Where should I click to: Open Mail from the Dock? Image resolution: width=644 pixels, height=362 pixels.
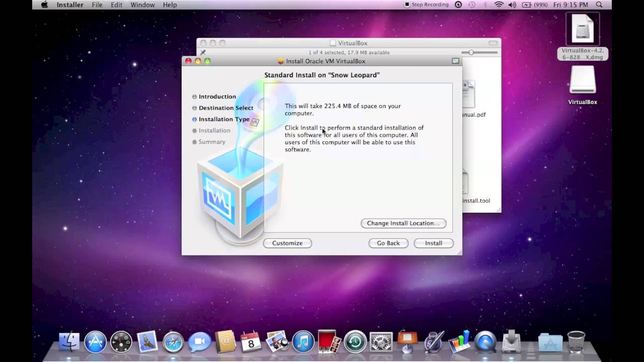[147, 342]
